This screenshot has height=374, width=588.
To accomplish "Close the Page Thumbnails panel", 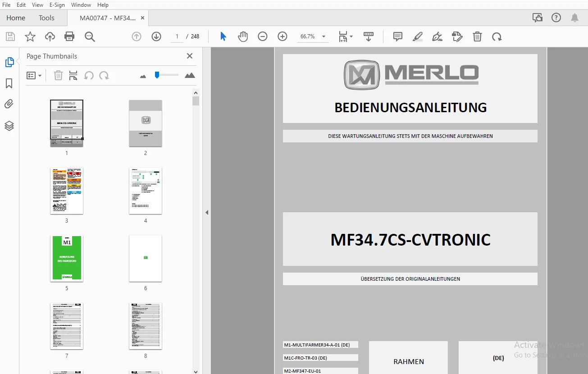I will [190, 56].
